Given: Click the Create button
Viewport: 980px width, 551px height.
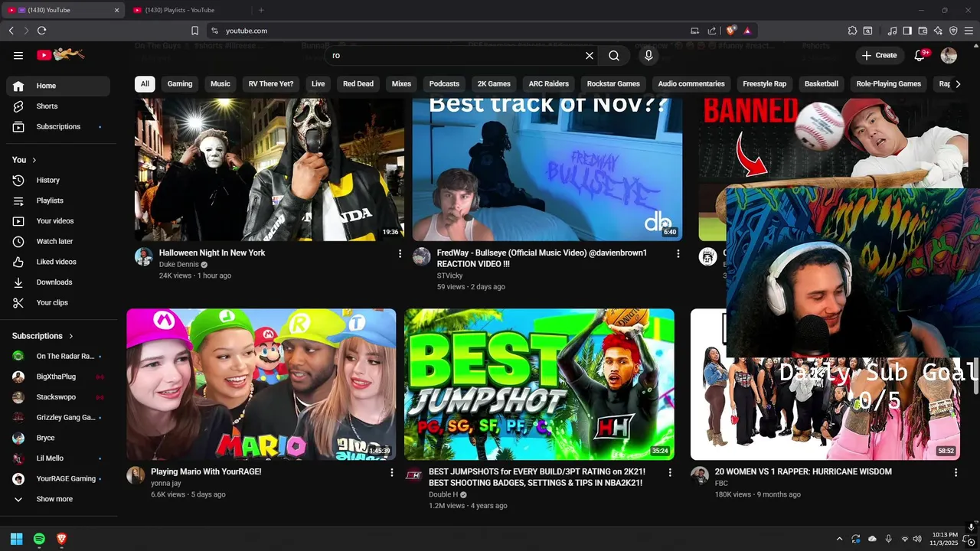Looking at the screenshot, I should (x=879, y=55).
